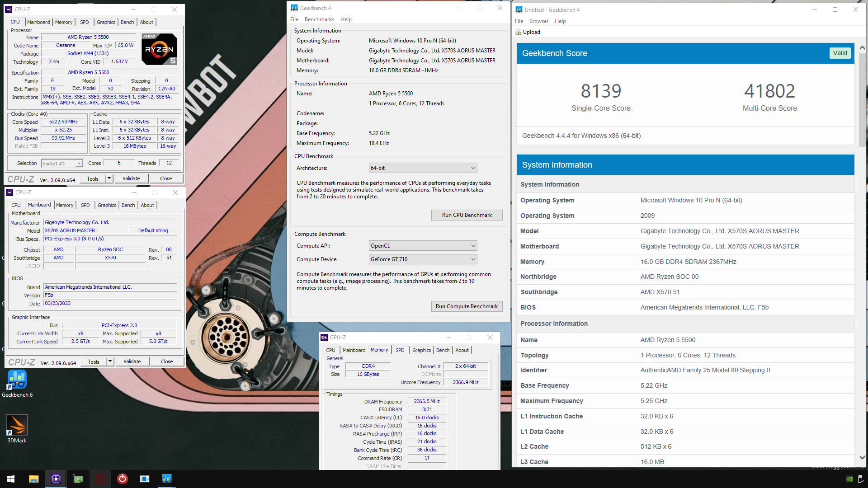Click NVIDIA tray icon
Viewport: 868px width, 488px height.
(849, 479)
